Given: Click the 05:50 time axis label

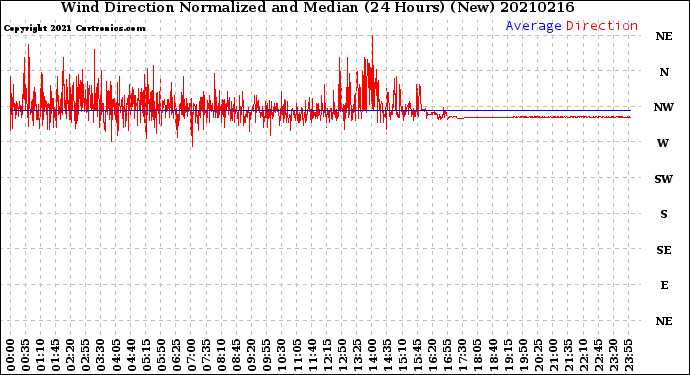Looking at the screenshot, I should tap(161, 355).
